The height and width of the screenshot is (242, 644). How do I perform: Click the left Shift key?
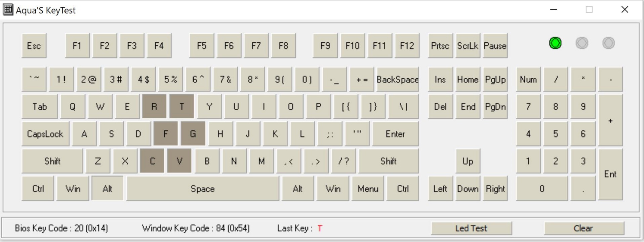pos(52,161)
